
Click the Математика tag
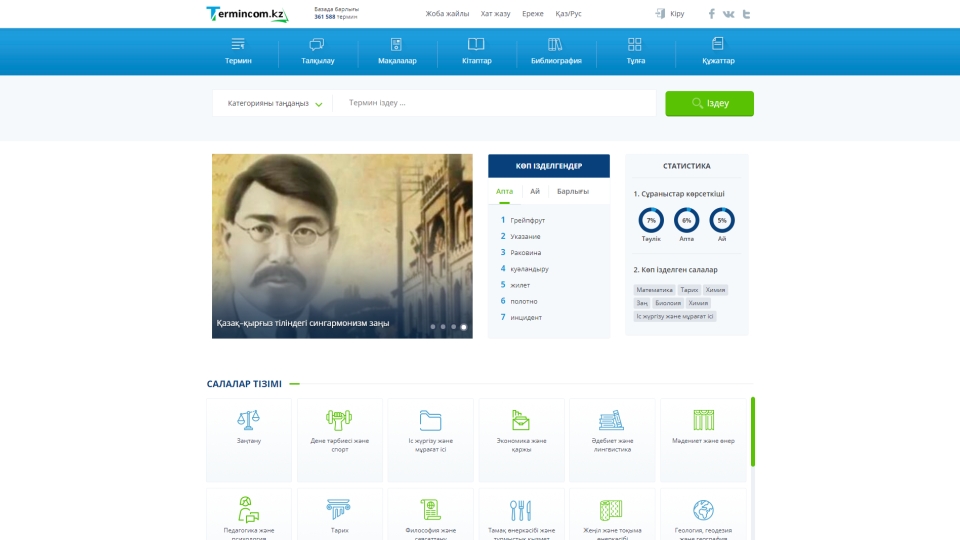[654, 290]
